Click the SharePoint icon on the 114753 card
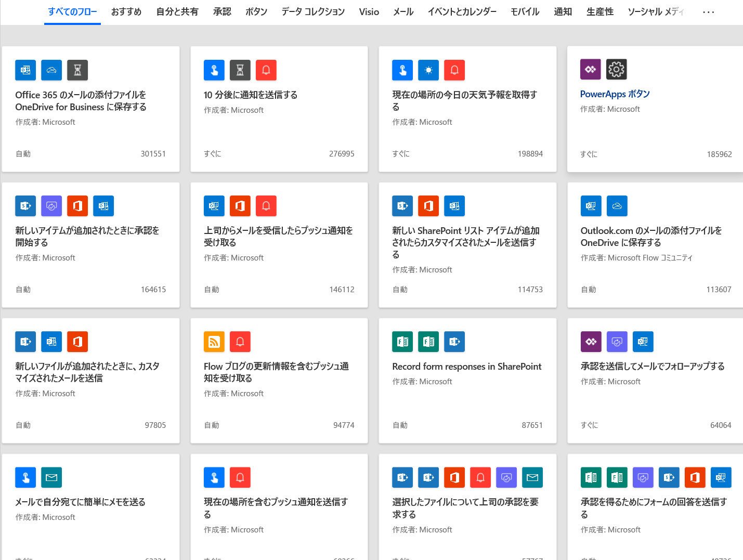Viewport: 743px width, 560px height. 402,206
